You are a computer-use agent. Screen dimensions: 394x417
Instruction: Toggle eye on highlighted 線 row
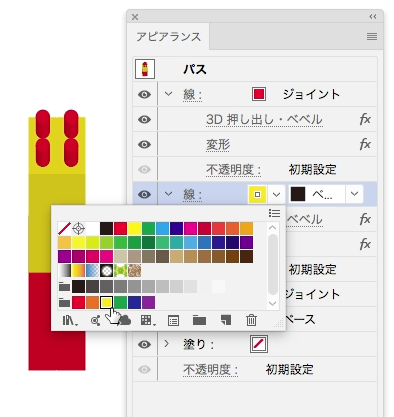click(x=144, y=194)
